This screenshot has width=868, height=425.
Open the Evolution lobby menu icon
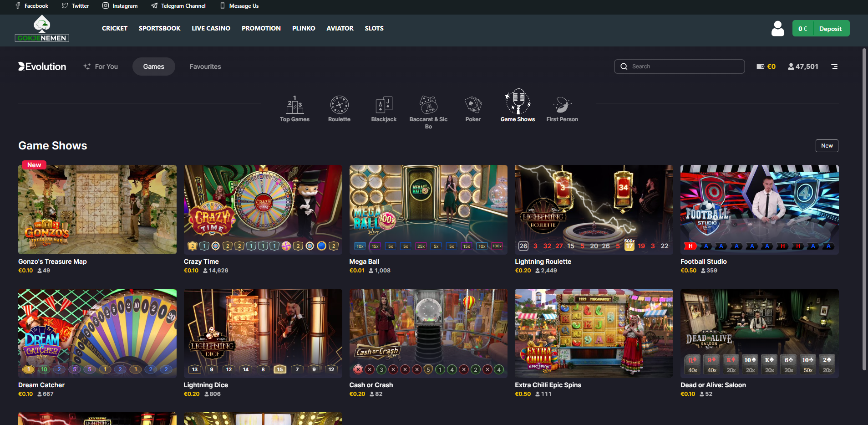(834, 67)
